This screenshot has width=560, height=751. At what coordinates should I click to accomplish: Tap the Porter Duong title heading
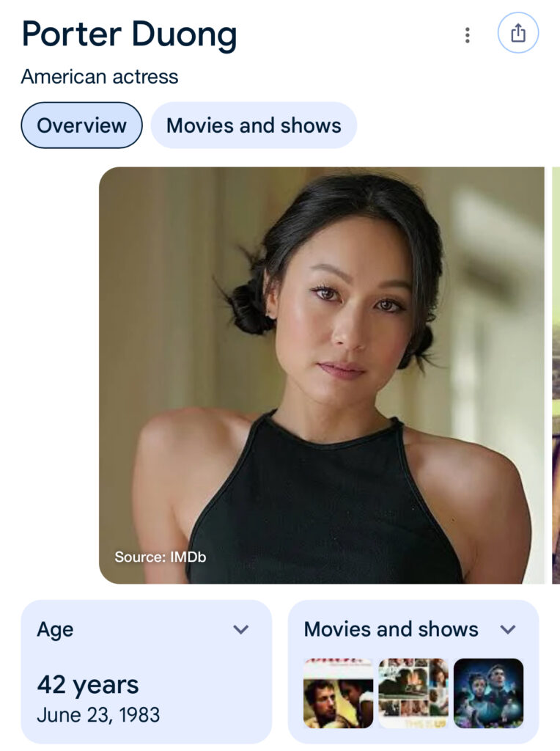(x=129, y=34)
